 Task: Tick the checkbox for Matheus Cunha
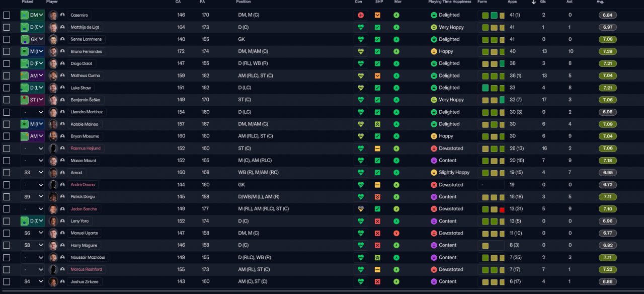[x=7, y=76]
